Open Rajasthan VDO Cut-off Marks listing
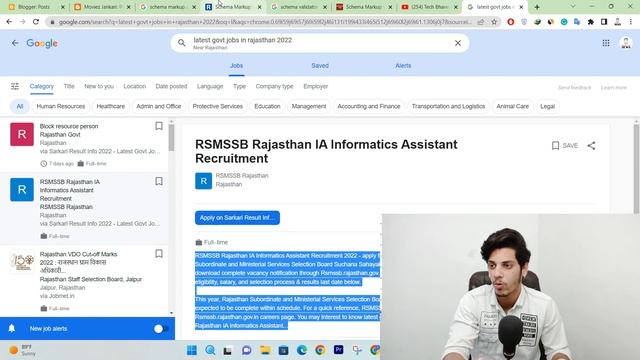 [x=84, y=280]
